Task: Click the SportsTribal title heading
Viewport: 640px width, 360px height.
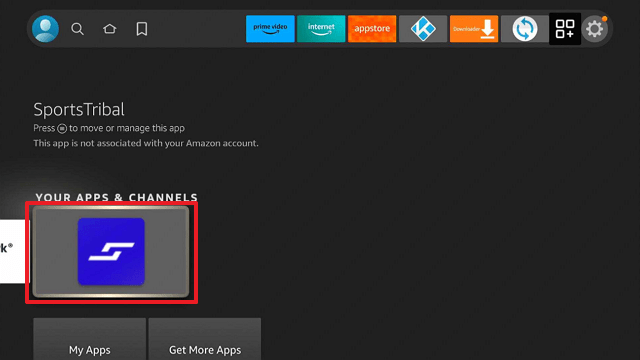Action: (79, 109)
